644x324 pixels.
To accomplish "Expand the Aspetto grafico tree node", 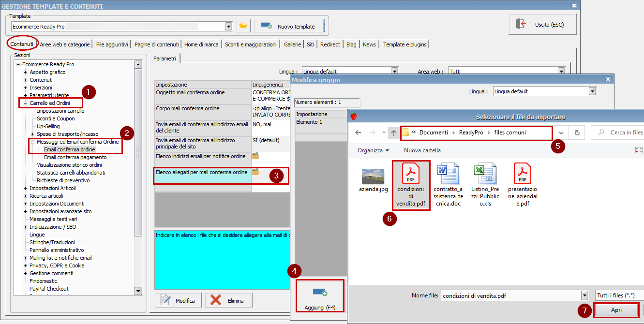I will click(25, 72).
